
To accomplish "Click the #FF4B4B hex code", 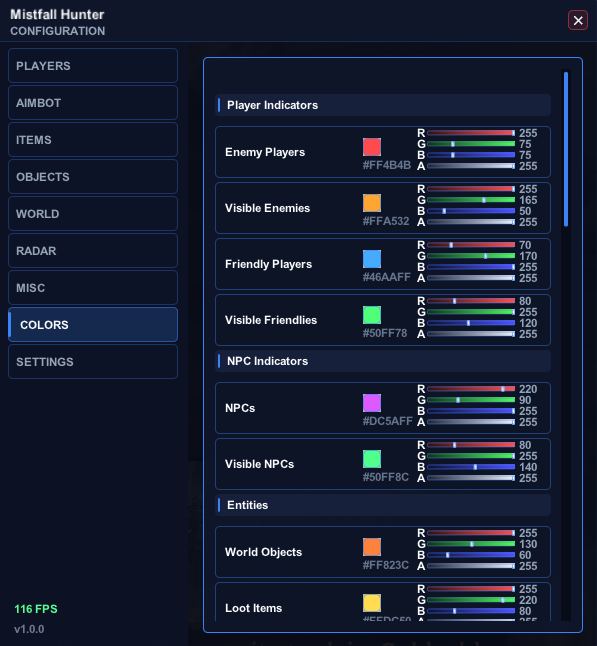I will tap(386, 165).
